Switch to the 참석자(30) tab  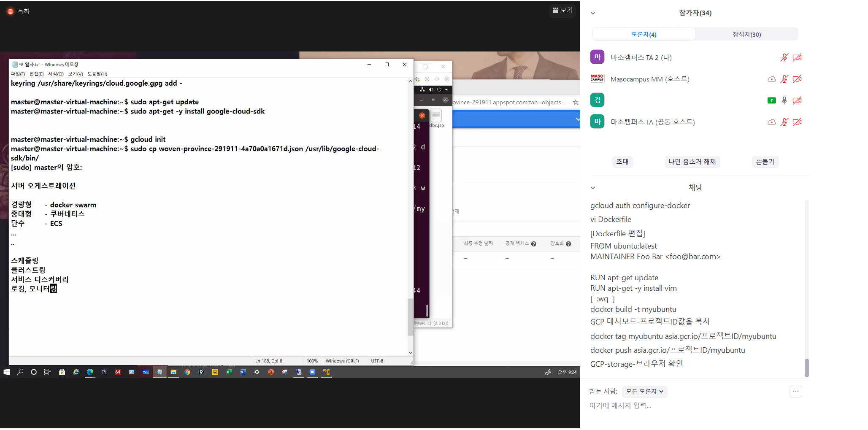[x=746, y=34]
